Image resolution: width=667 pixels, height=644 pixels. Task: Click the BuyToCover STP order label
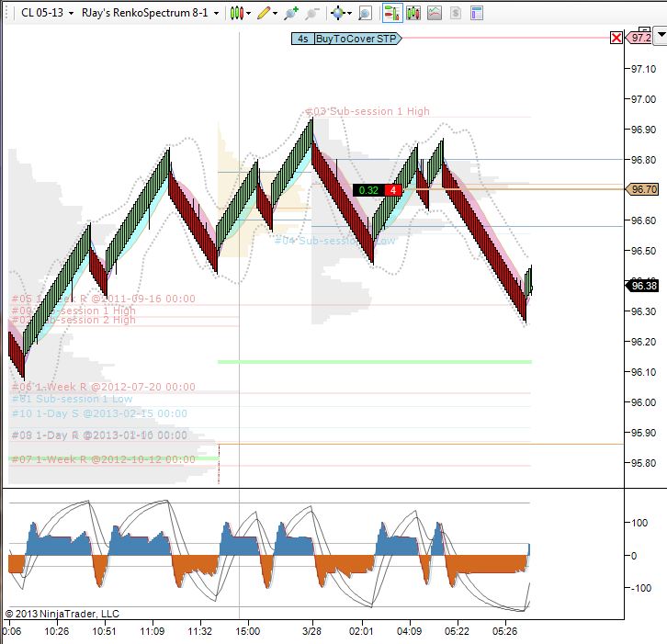(357, 39)
